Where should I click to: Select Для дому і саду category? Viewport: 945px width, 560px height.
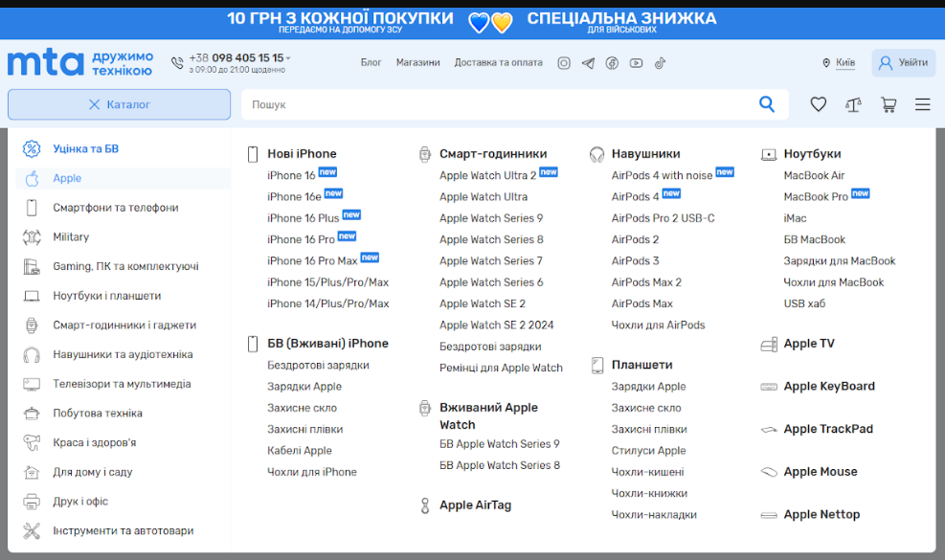(93, 472)
